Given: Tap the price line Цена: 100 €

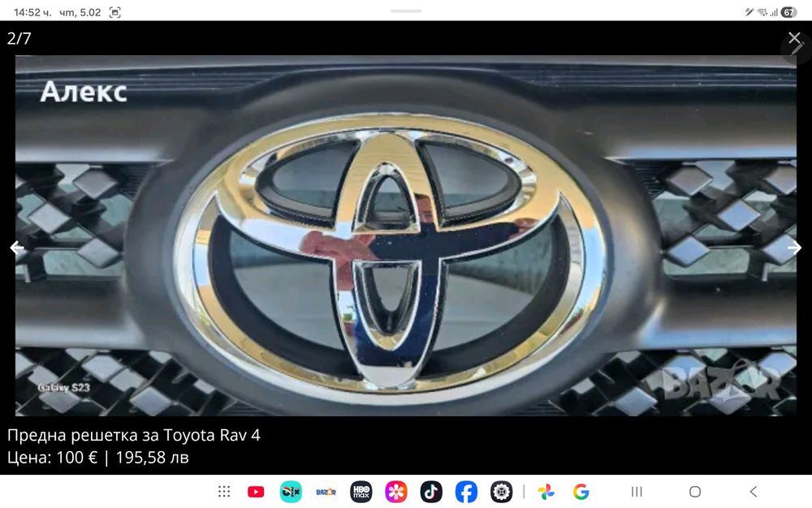Looking at the screenshot, I should coord(52,458).
